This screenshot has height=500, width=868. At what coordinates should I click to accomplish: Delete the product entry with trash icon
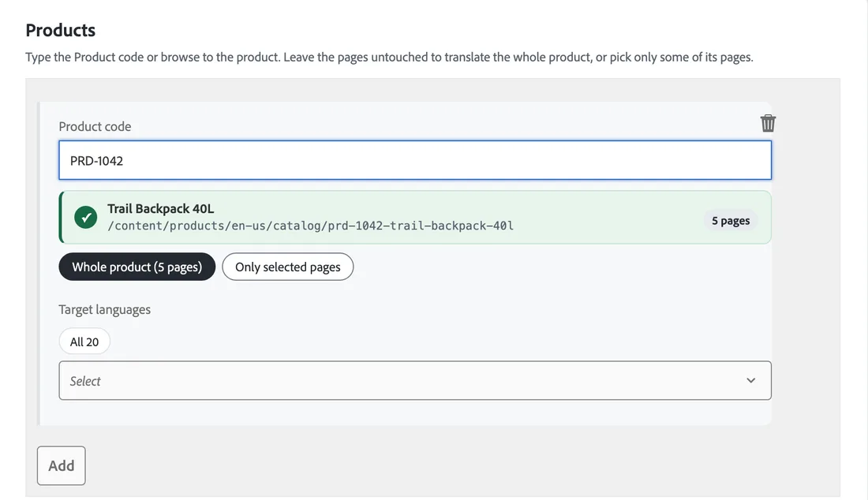click(768, 123)
